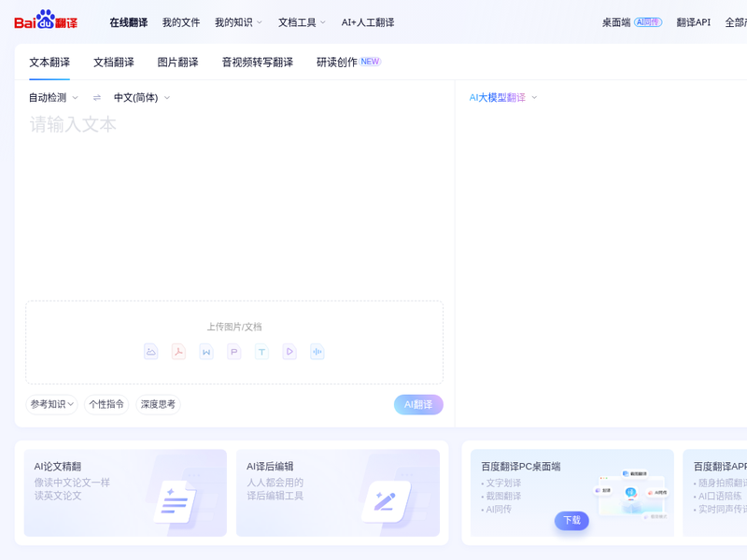Click into the 请输入文本 input area
Viewport: 747px width, 560px height.
point(234,203)
